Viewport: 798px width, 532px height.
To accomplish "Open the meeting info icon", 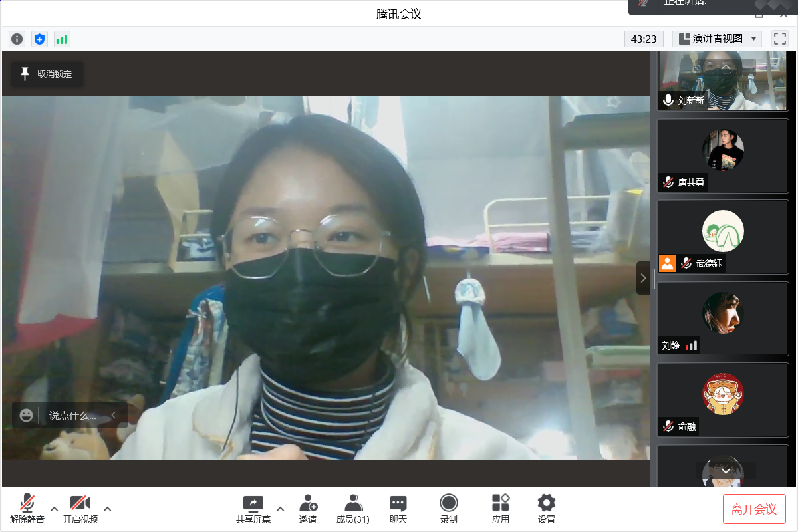I will pos(17,39).
